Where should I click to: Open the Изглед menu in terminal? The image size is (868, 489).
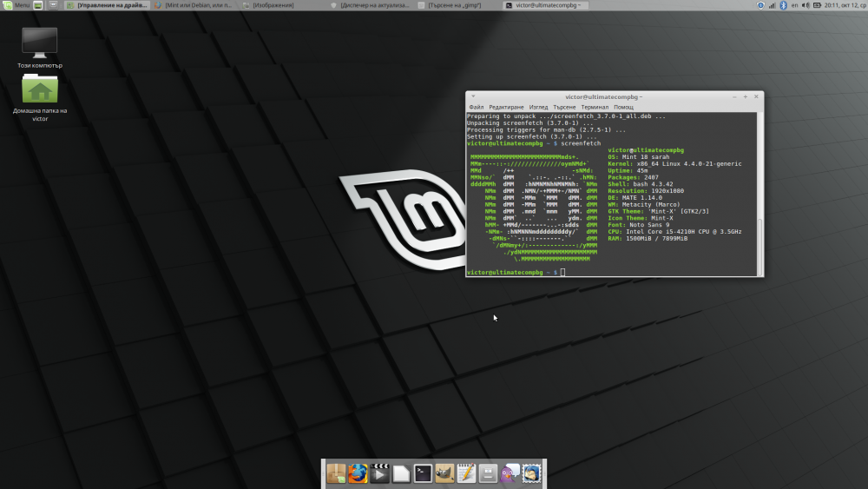point(538,107)
